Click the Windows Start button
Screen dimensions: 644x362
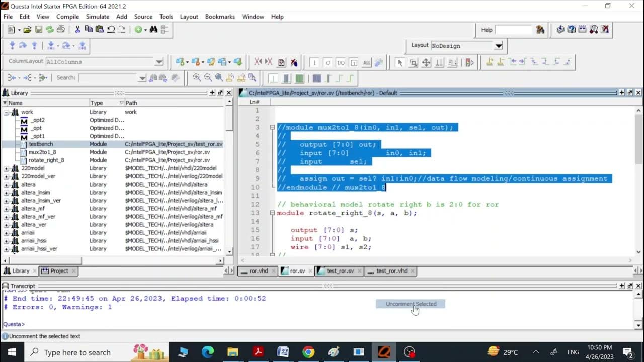click(12, 352)
